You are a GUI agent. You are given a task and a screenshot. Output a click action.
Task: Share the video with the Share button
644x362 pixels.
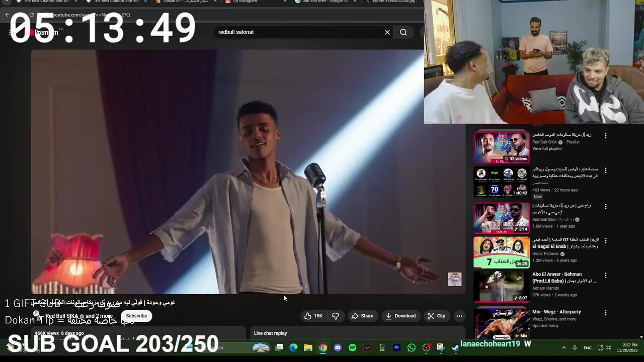pyautogui.click(x=362, y=316)
